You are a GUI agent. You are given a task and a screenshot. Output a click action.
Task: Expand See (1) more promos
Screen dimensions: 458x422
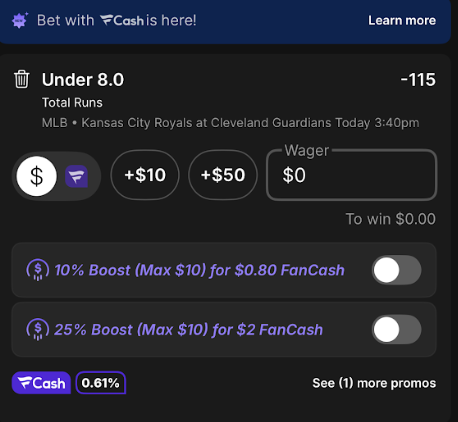(x=374, y=383)
